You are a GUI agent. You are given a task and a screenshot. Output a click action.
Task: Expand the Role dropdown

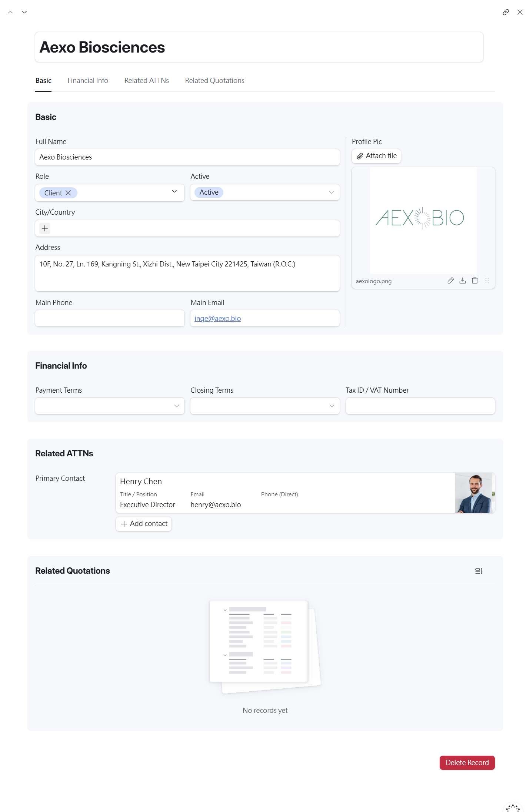click(174, 192)
